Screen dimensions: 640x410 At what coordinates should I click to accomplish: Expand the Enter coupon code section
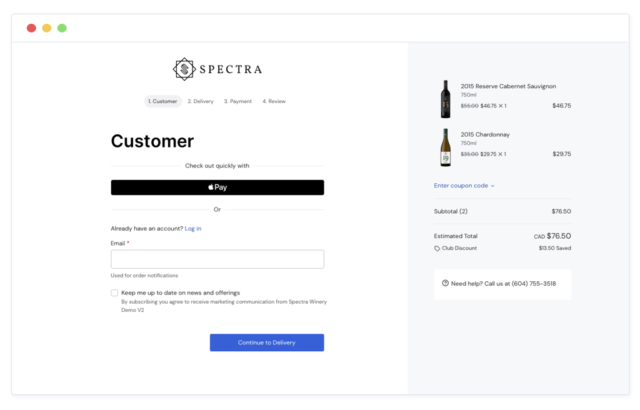464,185
